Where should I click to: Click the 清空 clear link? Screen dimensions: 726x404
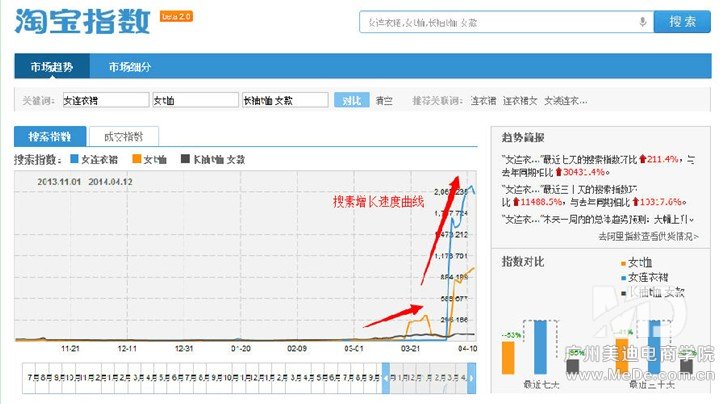pos(384,100)
